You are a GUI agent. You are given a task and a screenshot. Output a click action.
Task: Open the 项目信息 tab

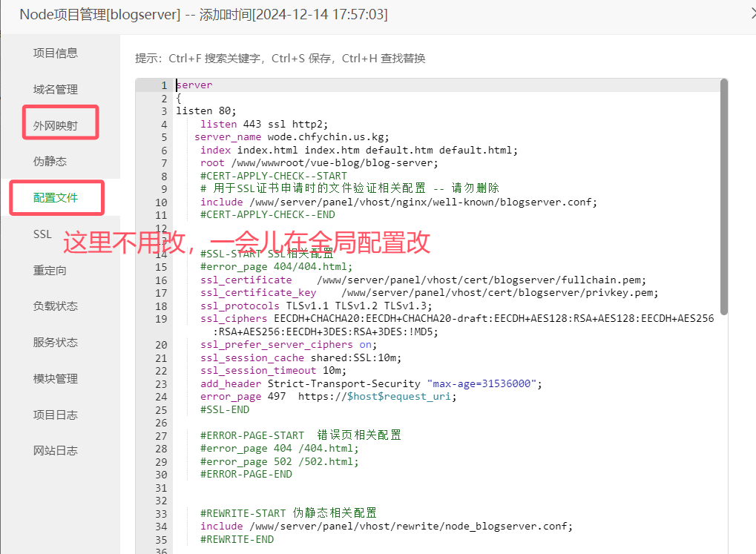pos(56,53)
